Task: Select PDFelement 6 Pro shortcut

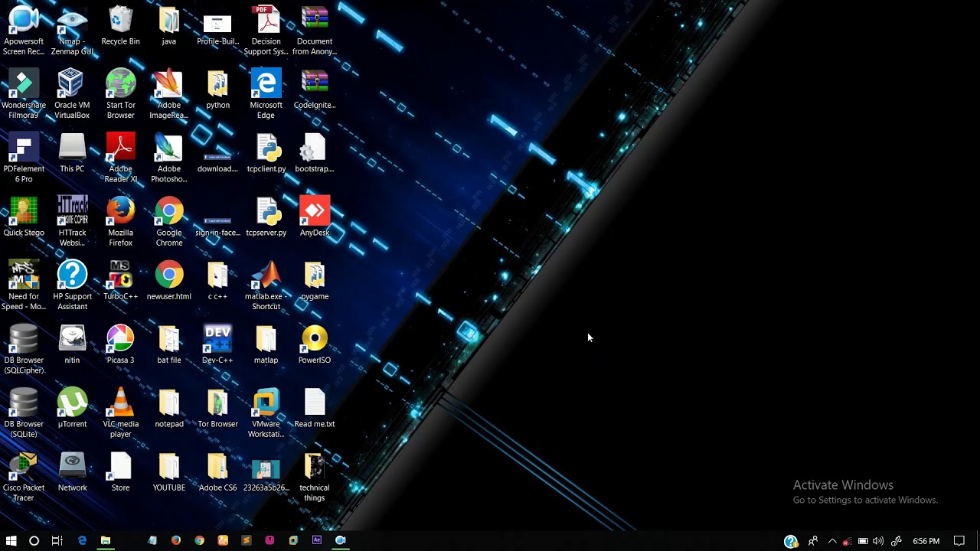Action: coord(24,158)
